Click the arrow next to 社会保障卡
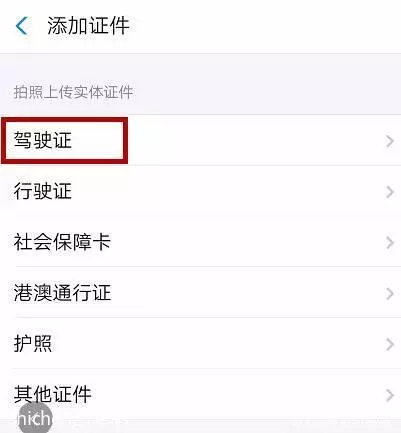401x433 pixels. [390, 243]
